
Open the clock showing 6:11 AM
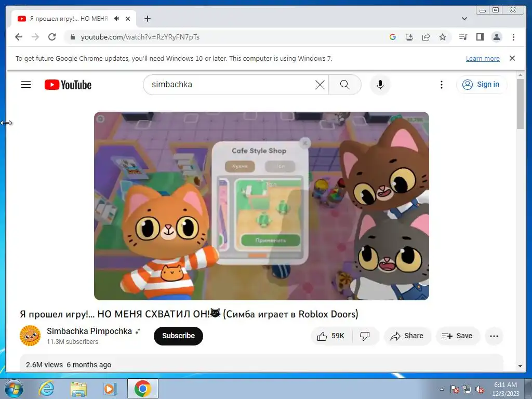[506, 389]
